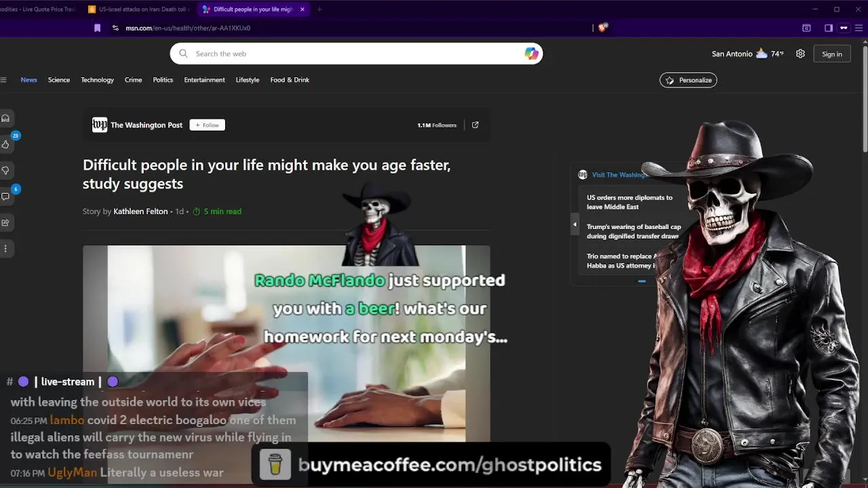Image resolution: width=868 pixels, height=488 pixels.
Task: Toggle the browser sidebar panel icon
Action: (x=828, y=28)
